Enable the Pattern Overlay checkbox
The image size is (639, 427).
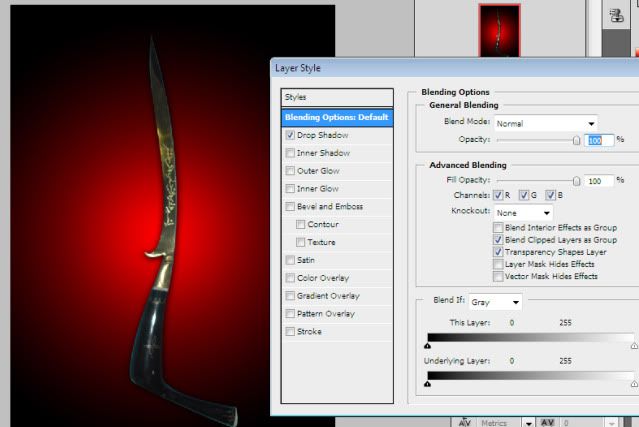(x=290, y=314)
